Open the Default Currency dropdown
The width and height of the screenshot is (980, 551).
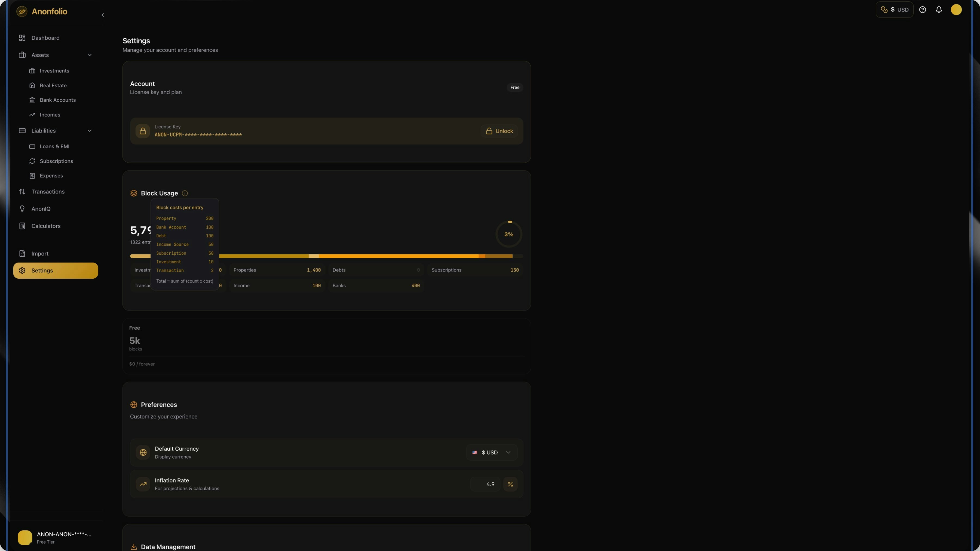click(x=492, y=453)
